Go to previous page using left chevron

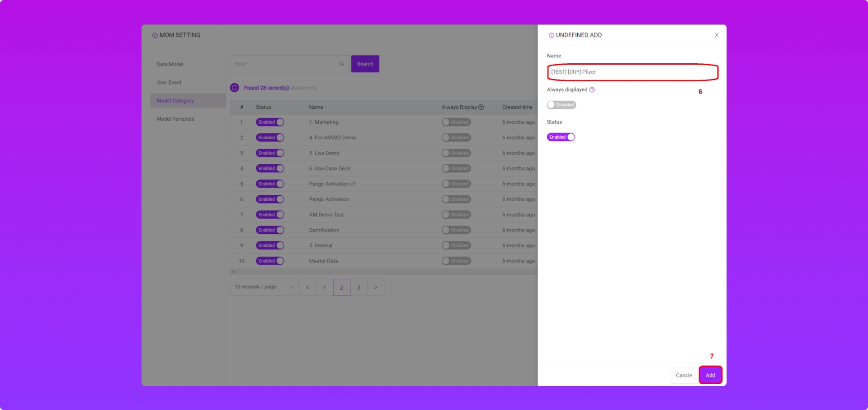tap(307, 287)
